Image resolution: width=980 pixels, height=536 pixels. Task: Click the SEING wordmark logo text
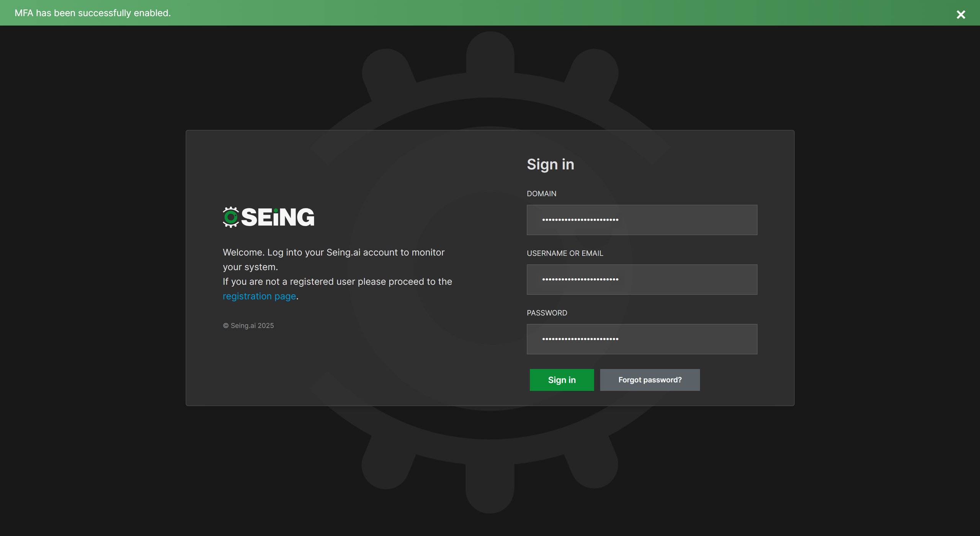point(278,217)
